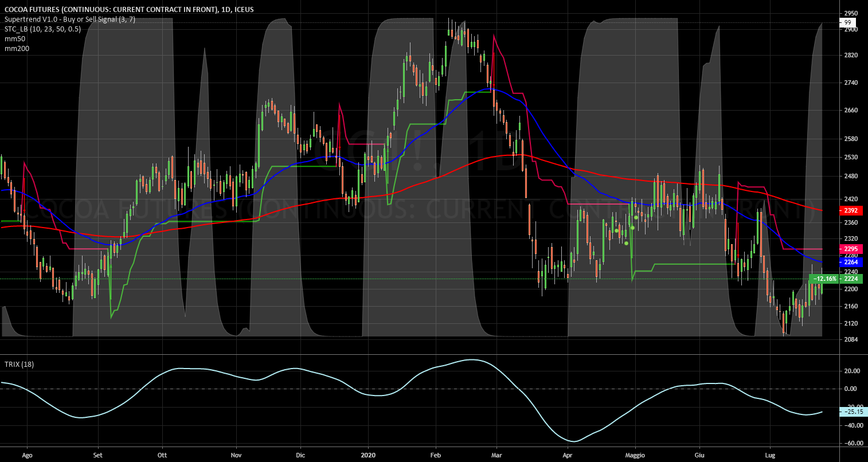Click 2530 on the price axis
The image size is (868, 462).
pos(851,157)
